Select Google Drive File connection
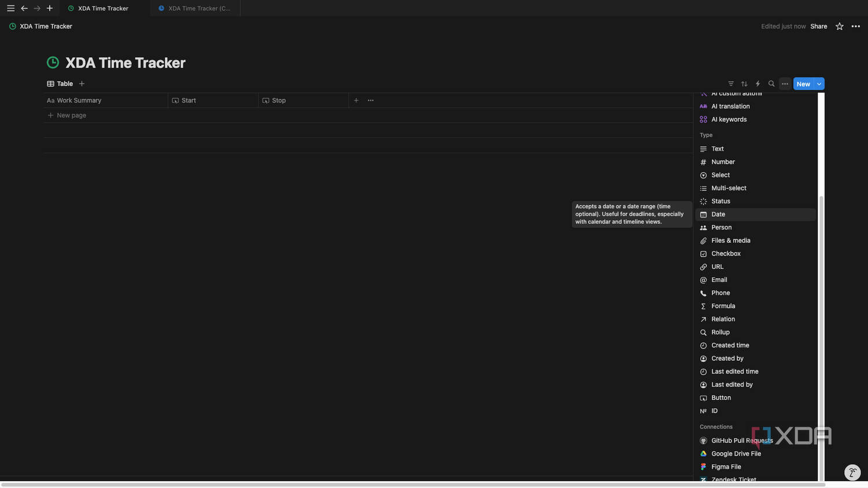The width and height of the screenshot is (868, 488). tap(755, 454)
